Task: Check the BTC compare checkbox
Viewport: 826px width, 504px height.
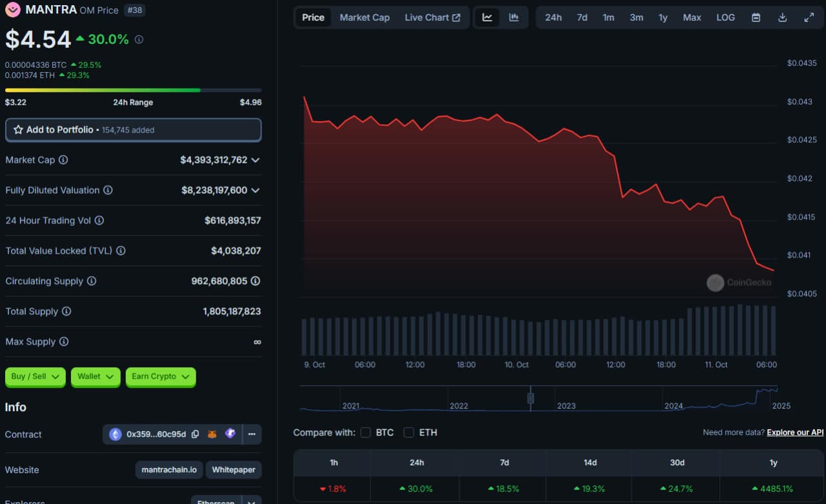Action: coord(365,432)
